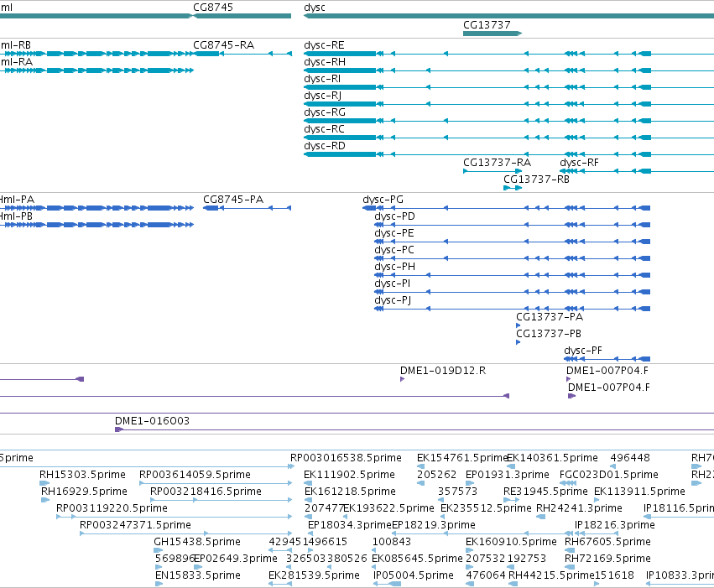Click the DME1-019D12.R arrow glyph

(x=403, y=379)
